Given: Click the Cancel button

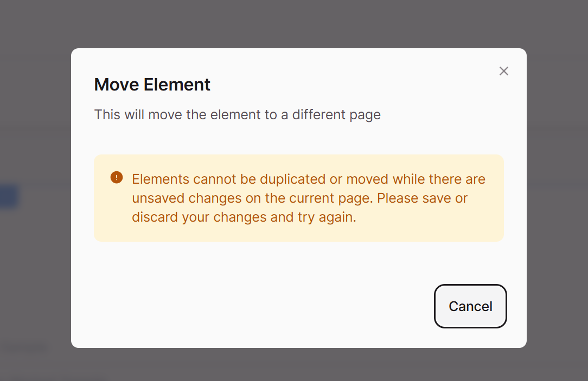Looking at the screenshot, I should (470, 306).
